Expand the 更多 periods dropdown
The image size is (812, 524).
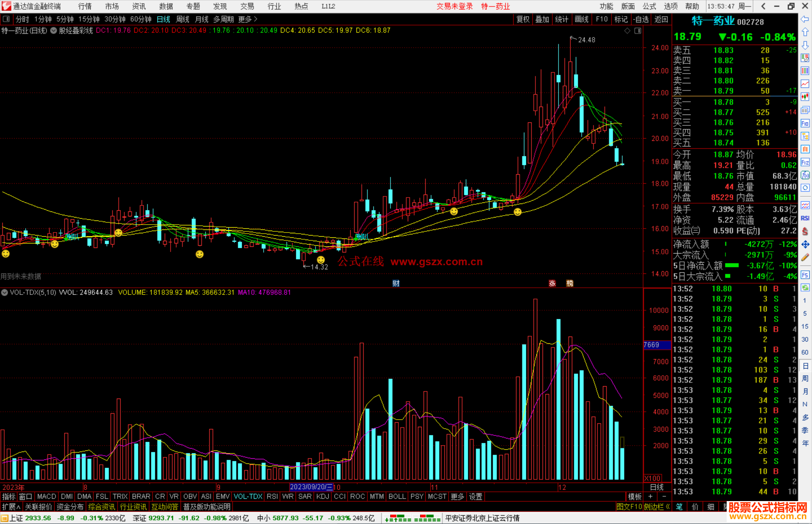pyautogui.click(x=248, y=19)
